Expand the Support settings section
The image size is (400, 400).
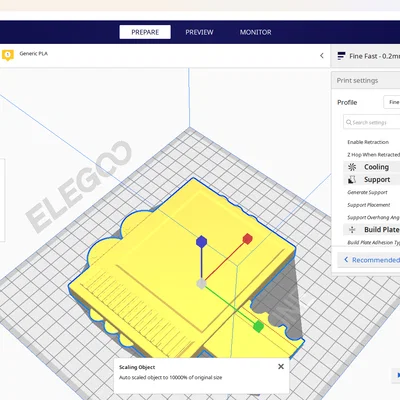click(372, 179)
